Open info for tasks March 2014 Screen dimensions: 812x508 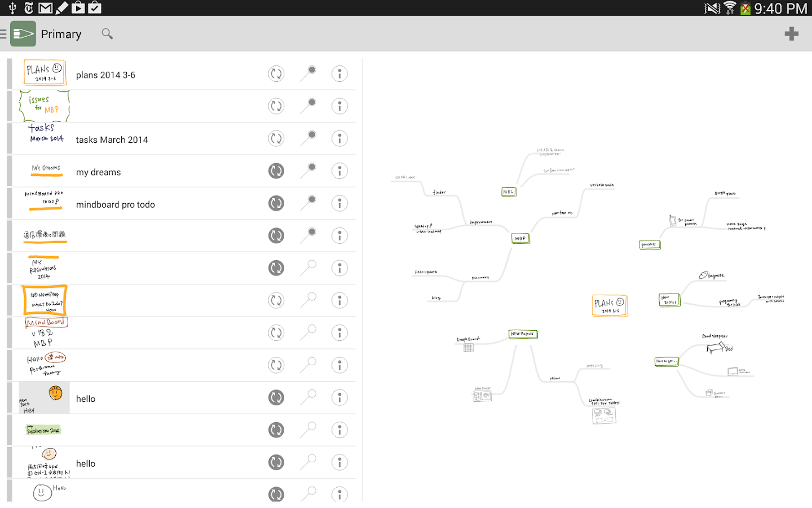pyautogui.click(x=339, y=139)
